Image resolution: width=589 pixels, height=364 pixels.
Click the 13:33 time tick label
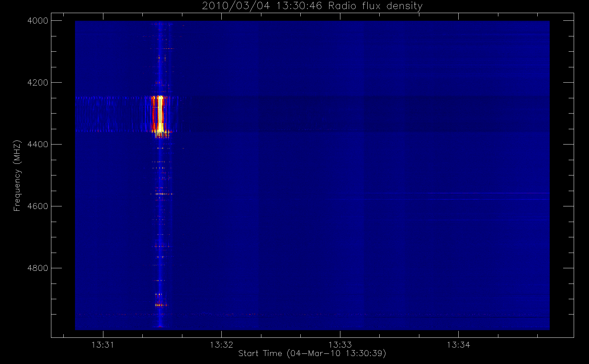(340, 345)
